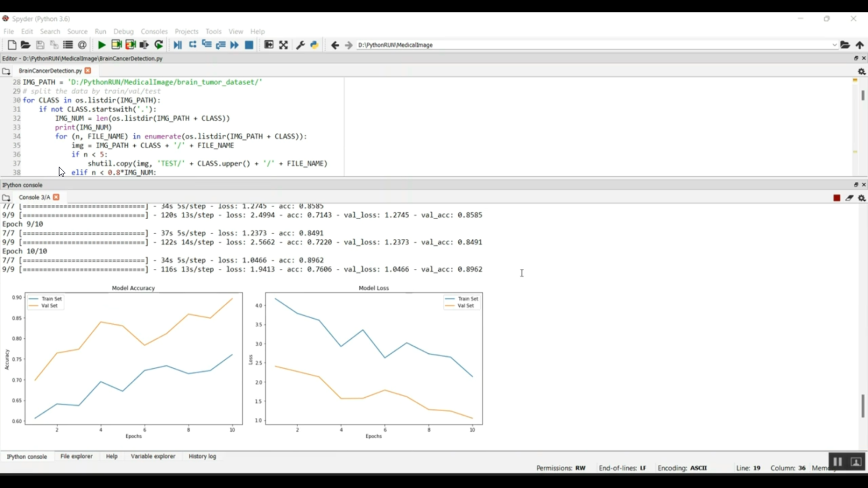This screenshot has height=488, width=868.
Task: Open the PYTHONPATH manager Python icon
Action: coord(314,45)
